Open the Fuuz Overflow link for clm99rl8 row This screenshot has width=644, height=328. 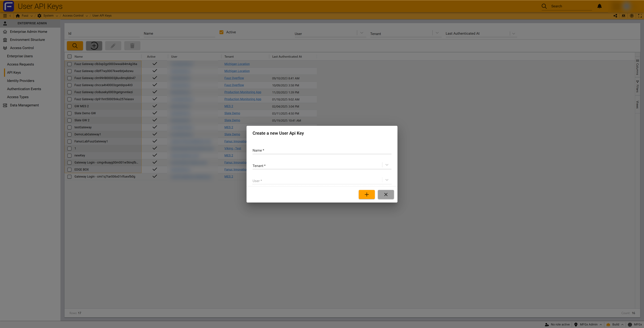click(x=234, y=78)
